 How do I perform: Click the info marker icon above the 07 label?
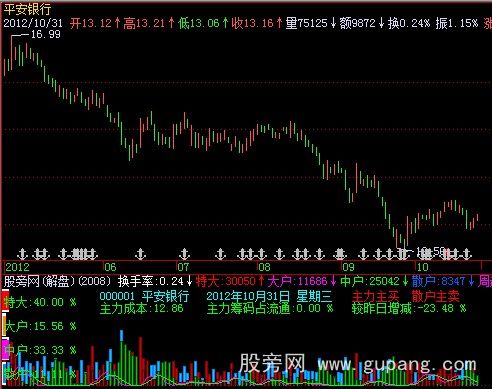click(184, 254)
